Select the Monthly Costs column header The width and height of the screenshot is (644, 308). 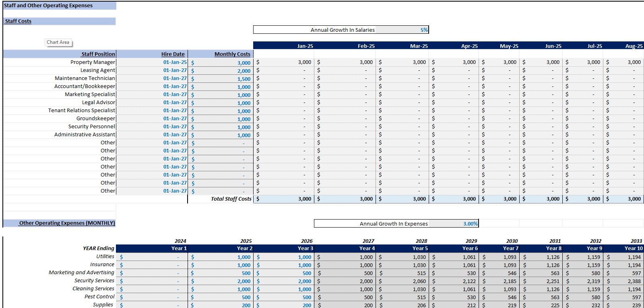[232, 54]
